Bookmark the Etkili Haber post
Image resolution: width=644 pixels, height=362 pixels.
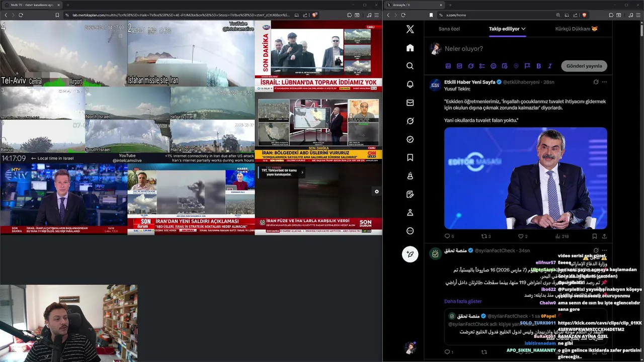(594, 236)
